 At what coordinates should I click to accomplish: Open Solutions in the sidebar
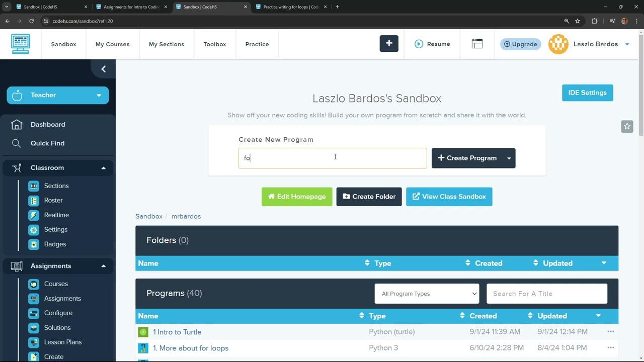pyautogui.click(x=57, y=327)
